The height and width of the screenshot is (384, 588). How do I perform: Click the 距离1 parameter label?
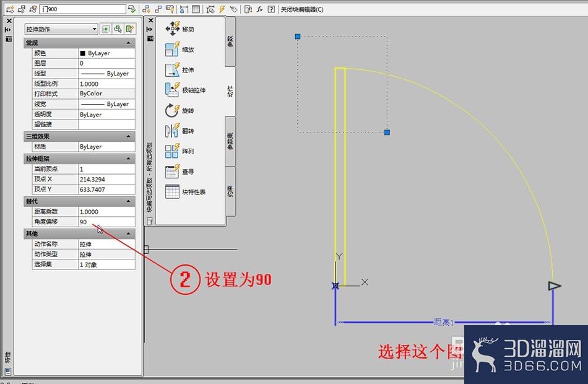[444, 322]
